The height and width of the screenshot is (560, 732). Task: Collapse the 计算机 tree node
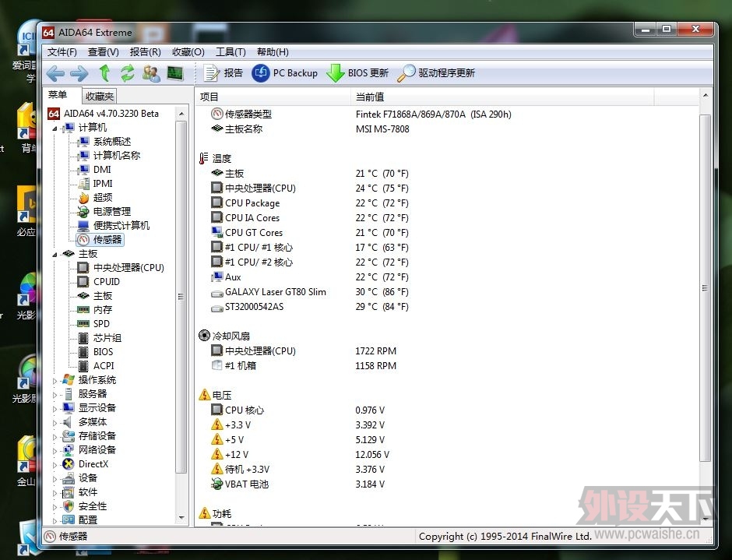click(55, 128)
